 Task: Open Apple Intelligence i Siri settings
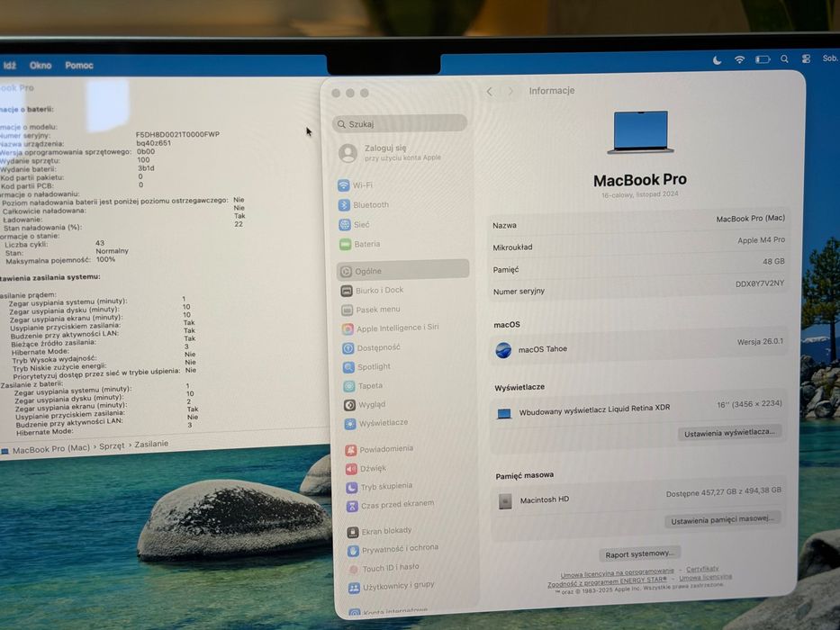pos(391,328)
